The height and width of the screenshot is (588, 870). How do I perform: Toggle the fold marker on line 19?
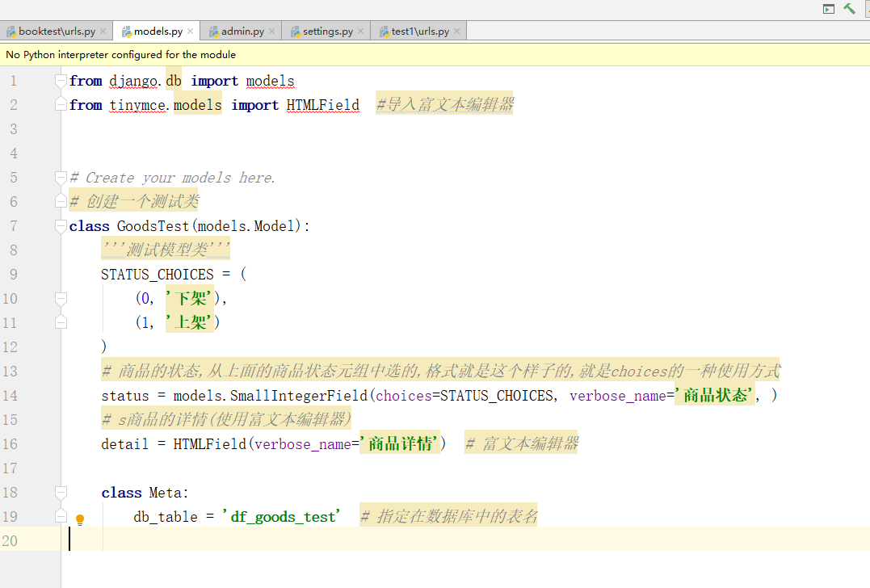coord(61,516)
